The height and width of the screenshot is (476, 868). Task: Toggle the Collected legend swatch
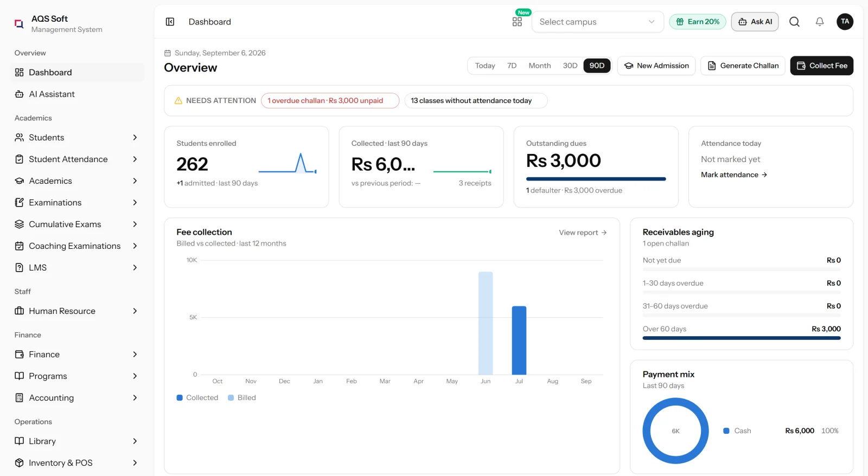(x=180, y=398)
